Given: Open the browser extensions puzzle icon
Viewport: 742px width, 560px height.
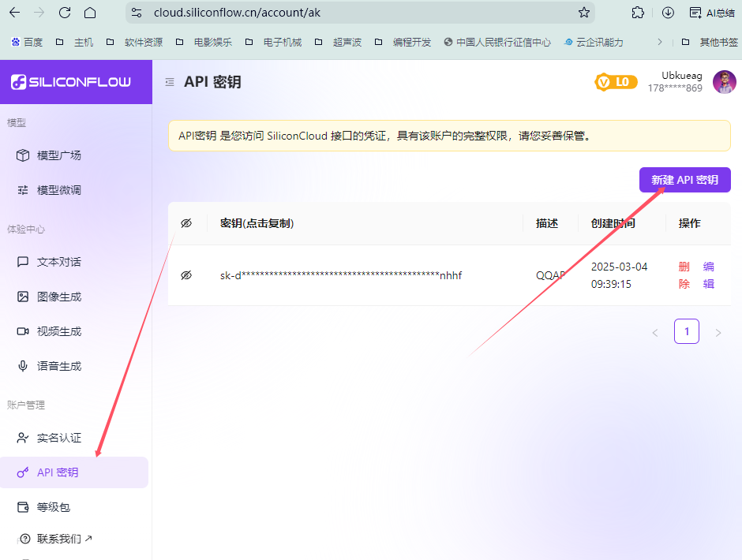Looking at the screenshot, I should [x=638, y=13].
